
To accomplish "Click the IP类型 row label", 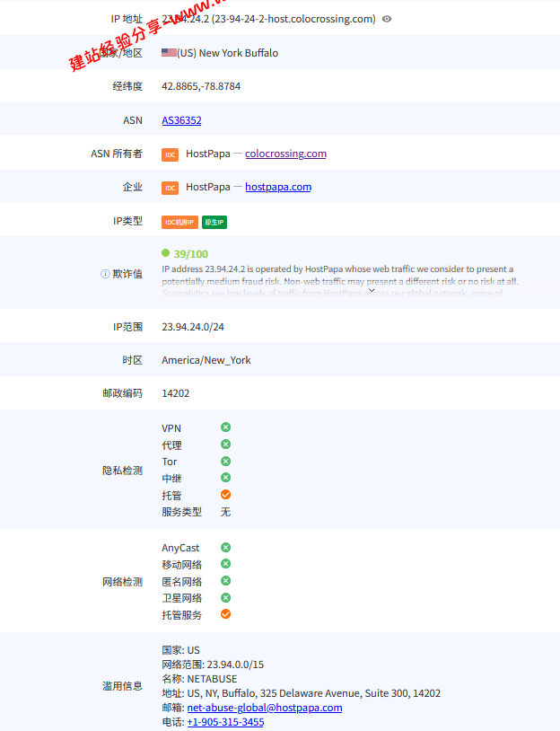I will click(127, 221).
